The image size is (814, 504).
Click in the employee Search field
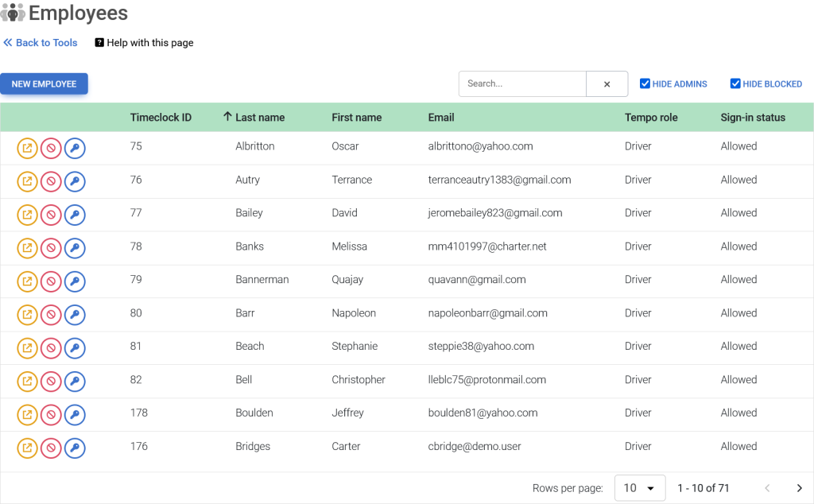point(522,83)
